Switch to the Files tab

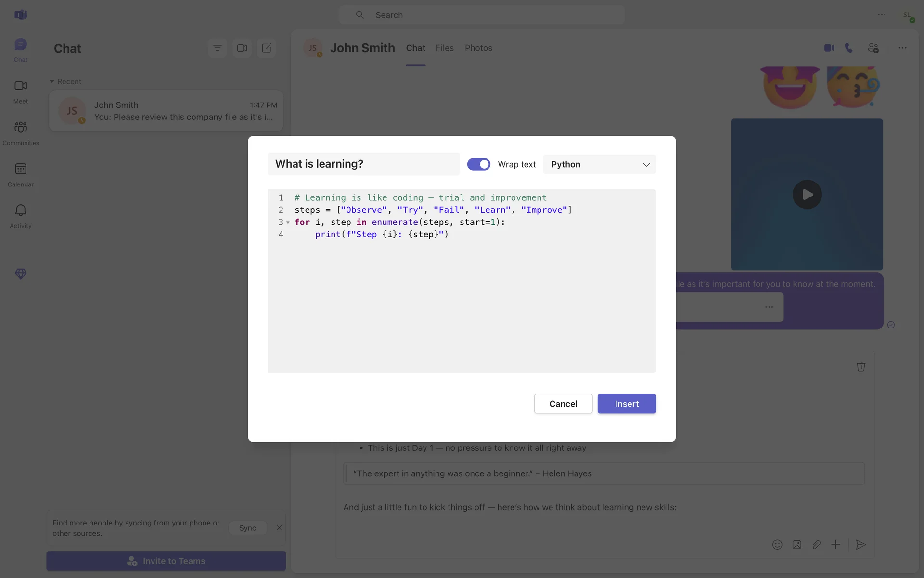444,48
